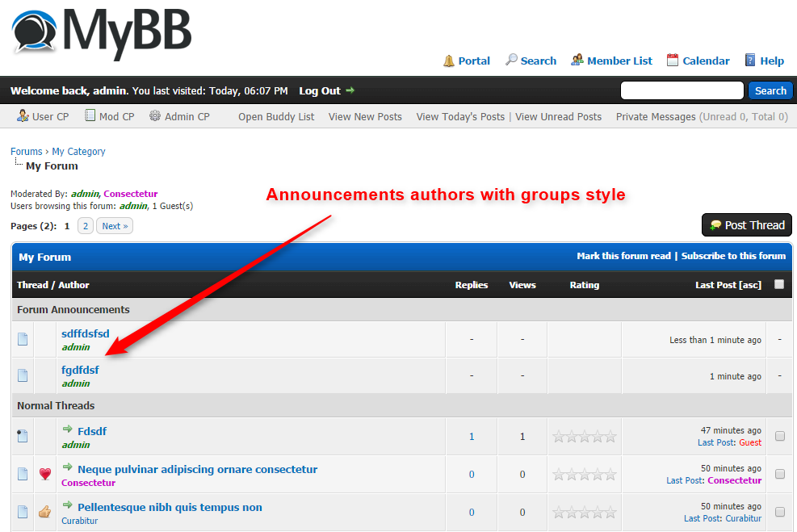Toggle the select-all checkbox in table header

[779, 284]
